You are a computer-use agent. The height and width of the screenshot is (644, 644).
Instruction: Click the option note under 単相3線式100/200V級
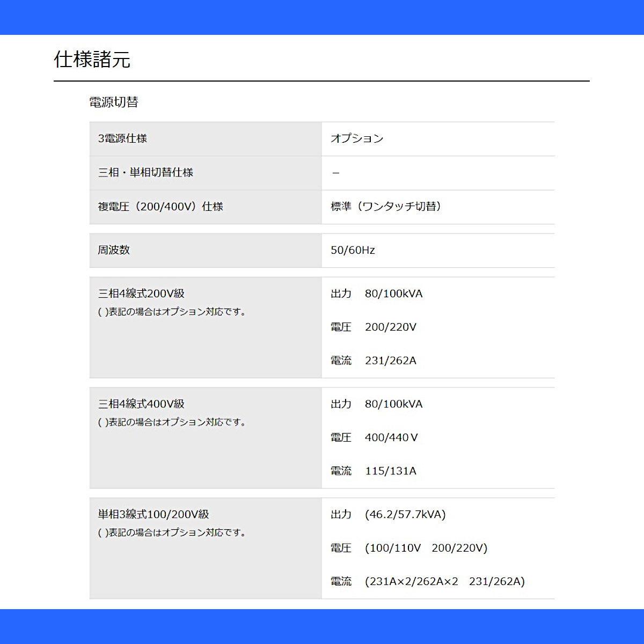[173, 533]
